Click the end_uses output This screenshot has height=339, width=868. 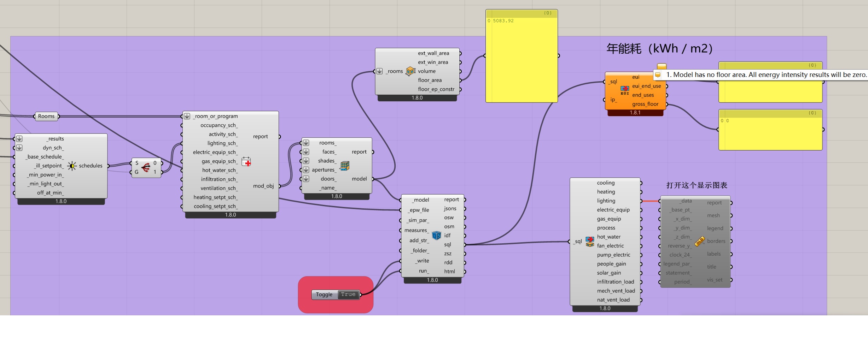[643, 95]
